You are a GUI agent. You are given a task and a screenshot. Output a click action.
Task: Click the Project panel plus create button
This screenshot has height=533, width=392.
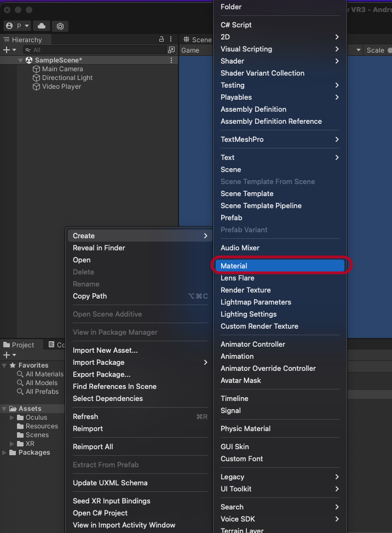[x=9, y=355]
